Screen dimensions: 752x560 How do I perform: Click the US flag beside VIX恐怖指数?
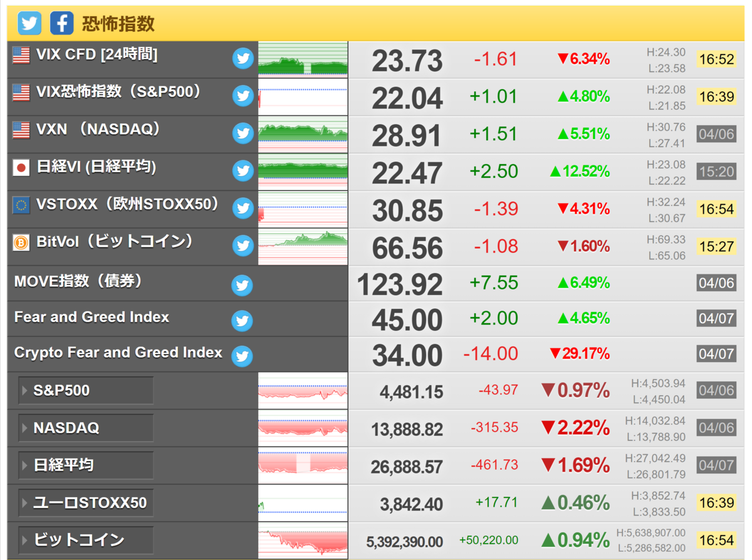click(21, 93)
